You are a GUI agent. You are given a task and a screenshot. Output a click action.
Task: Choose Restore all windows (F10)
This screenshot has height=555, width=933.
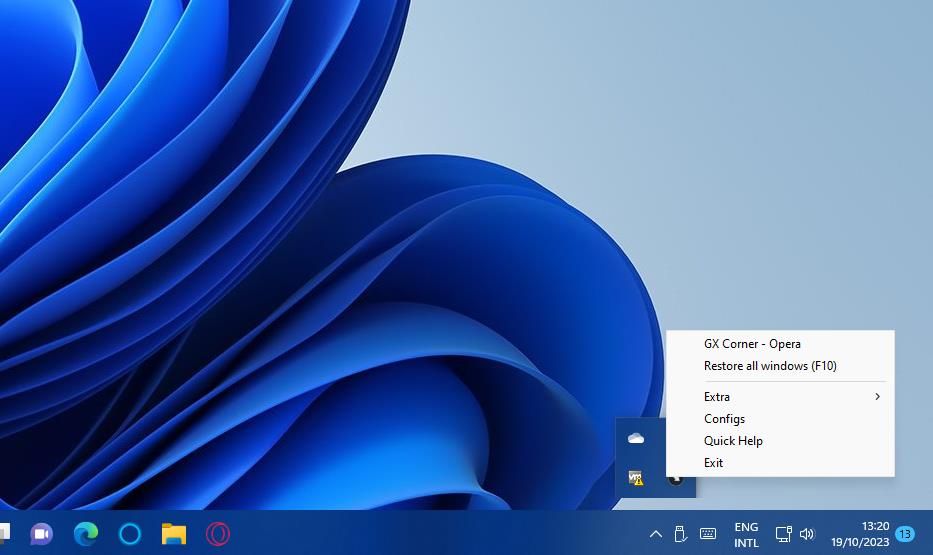(770, 366)
